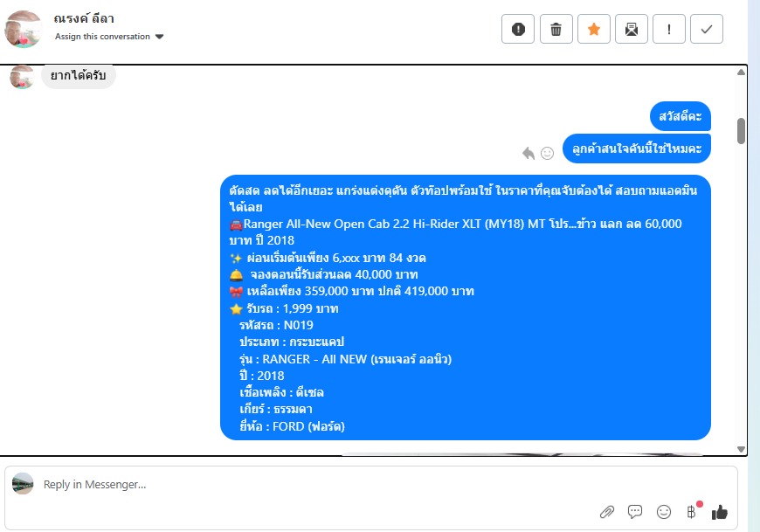Open payment request baht icon
Viewport: 760px width, 532px height.
[x=692, y=512]
